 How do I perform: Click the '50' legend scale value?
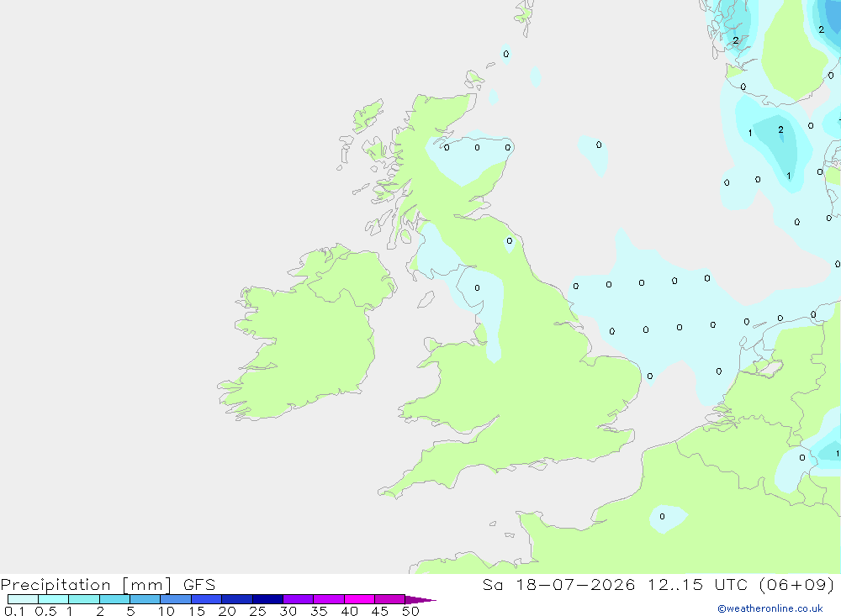click(411, 611)
